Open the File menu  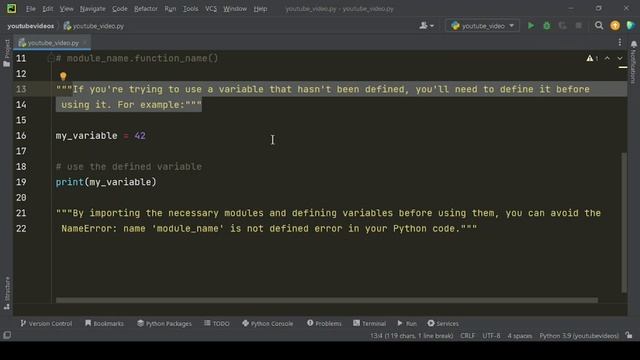31,9
